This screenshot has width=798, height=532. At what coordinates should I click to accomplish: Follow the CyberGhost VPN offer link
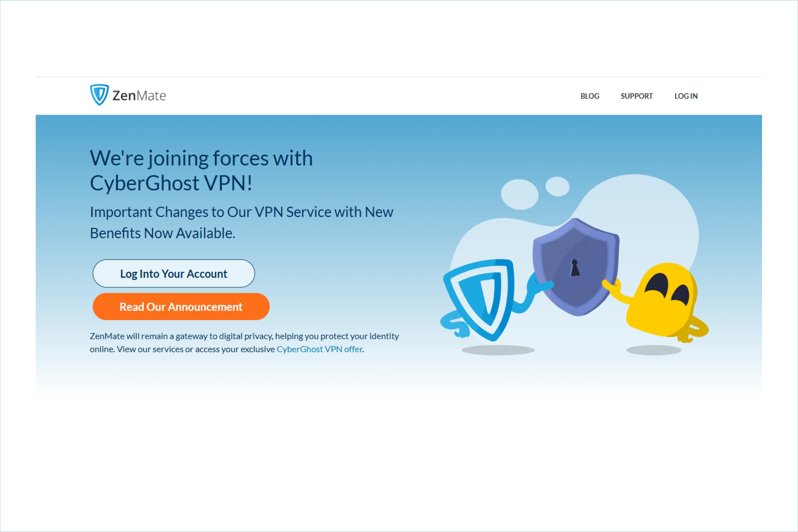(320, 349)
